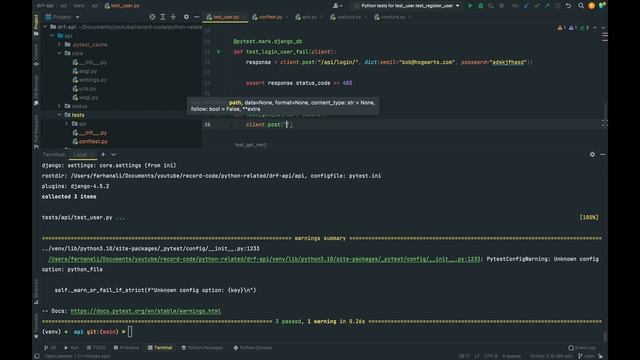
Task: Click the undo/rollback arrow in toolbar
Action: pyautogui.click(x=569, y=6)
